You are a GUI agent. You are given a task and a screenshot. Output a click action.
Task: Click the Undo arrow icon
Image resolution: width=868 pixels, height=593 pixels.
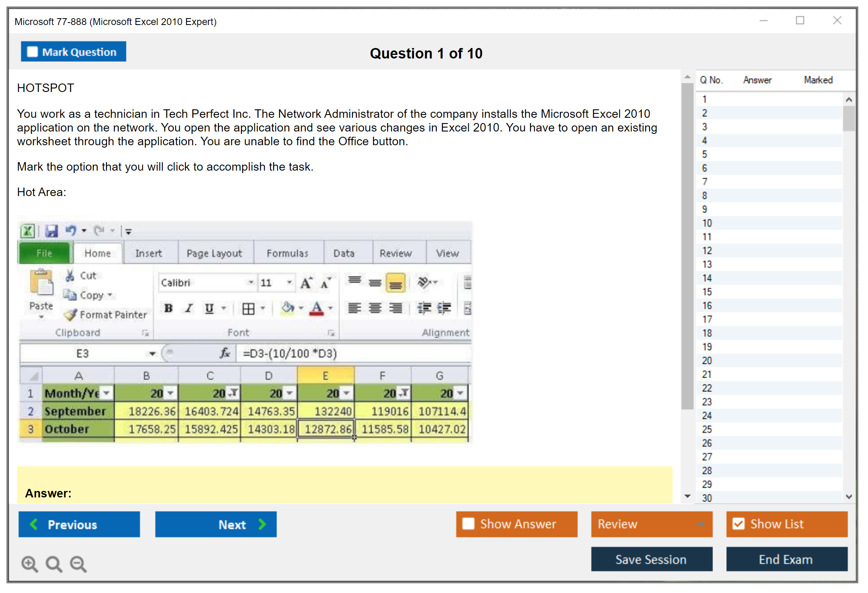[x=71, y=230]
